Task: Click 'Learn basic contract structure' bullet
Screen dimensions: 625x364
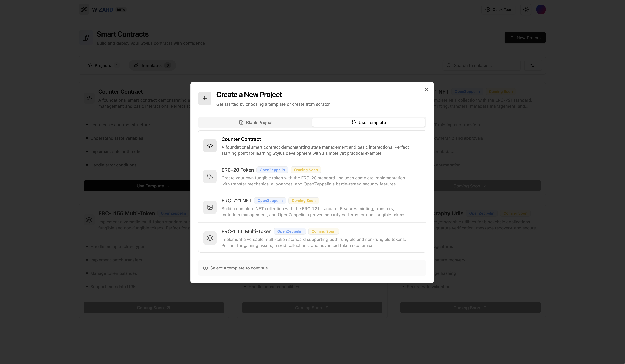Action: pos(120,125)
